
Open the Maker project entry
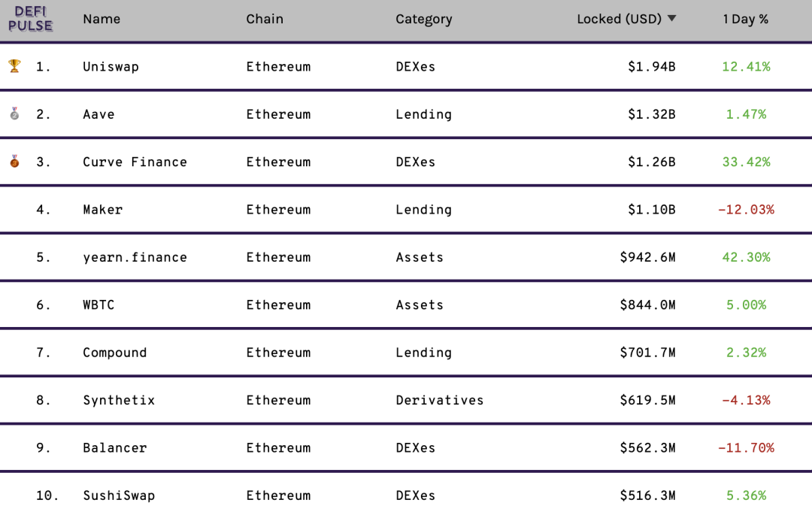point(102,210)
